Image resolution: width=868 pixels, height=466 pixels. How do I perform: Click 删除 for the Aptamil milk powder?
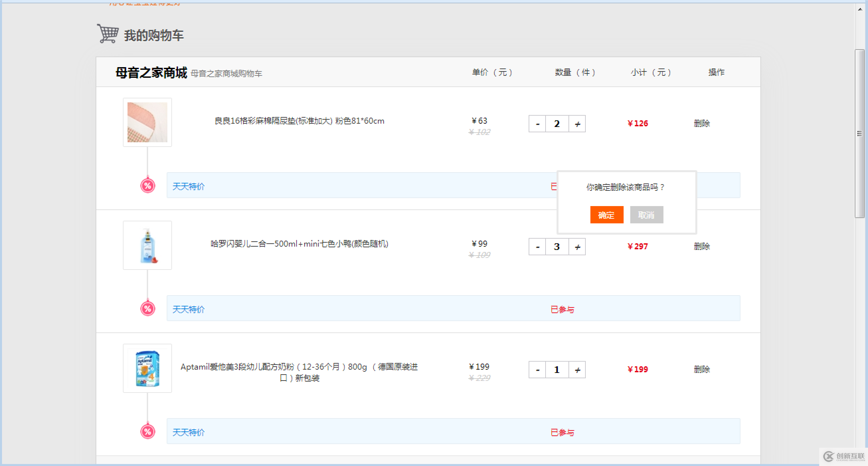[x=702, y=369]
